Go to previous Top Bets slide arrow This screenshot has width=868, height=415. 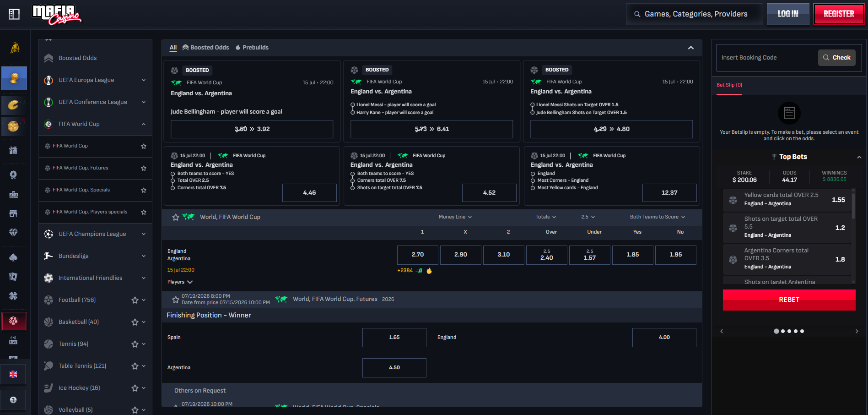pyautogui.click(x=722, y=331)
